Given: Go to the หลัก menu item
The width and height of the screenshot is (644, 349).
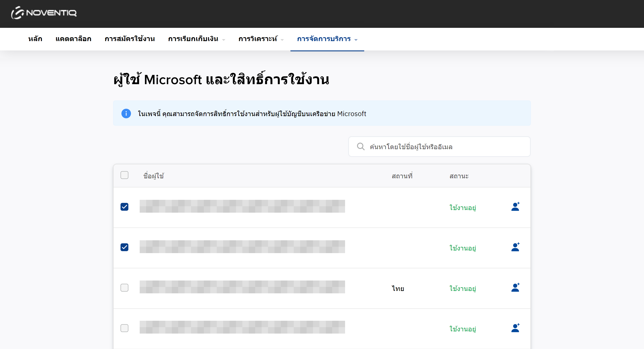Looking at the screenshot, I should click(x=35, y=39).
